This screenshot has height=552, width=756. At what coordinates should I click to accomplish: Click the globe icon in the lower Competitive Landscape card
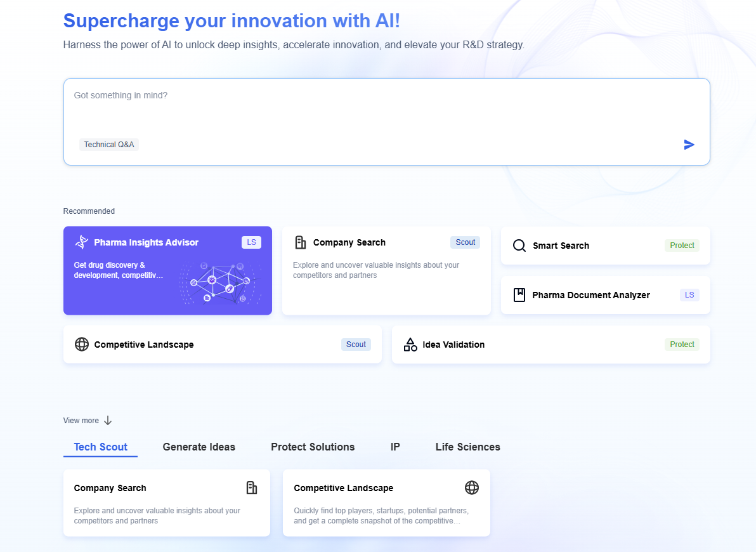[x=471, y=488]
